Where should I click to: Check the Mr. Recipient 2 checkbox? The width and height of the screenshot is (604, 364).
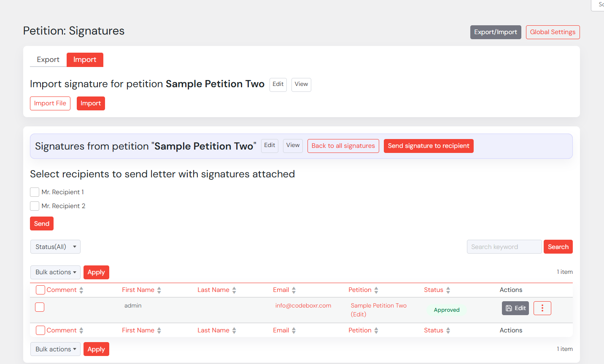pyautogui.click(x=35, y=206)
